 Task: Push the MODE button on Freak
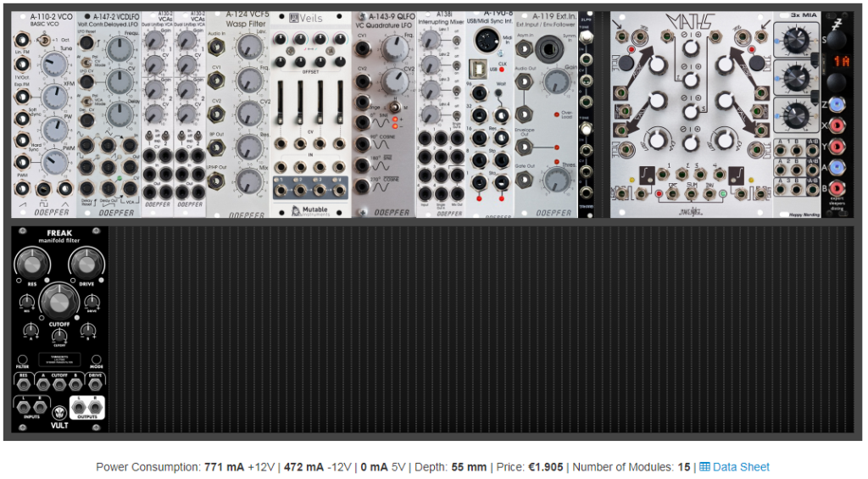pos(96,360)
